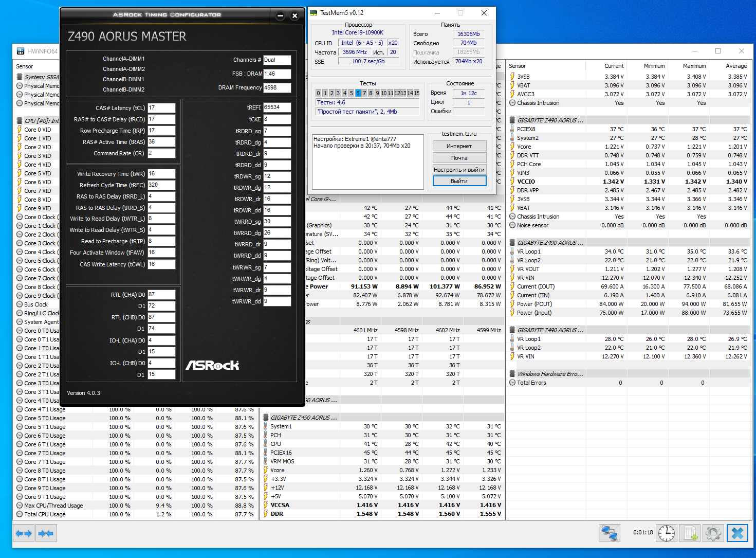
Task: Open HWiNFO sensor settings gear icon
Action: (713, 533)
